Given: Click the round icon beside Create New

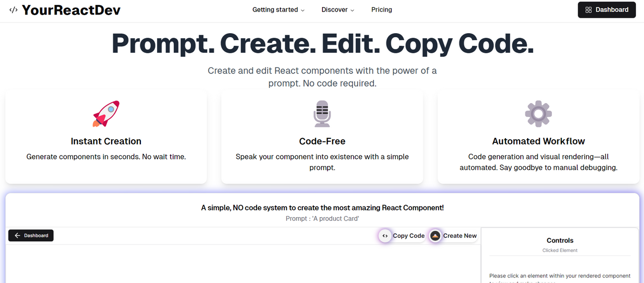Looking at the screenshot, I should tap(435, 236).
